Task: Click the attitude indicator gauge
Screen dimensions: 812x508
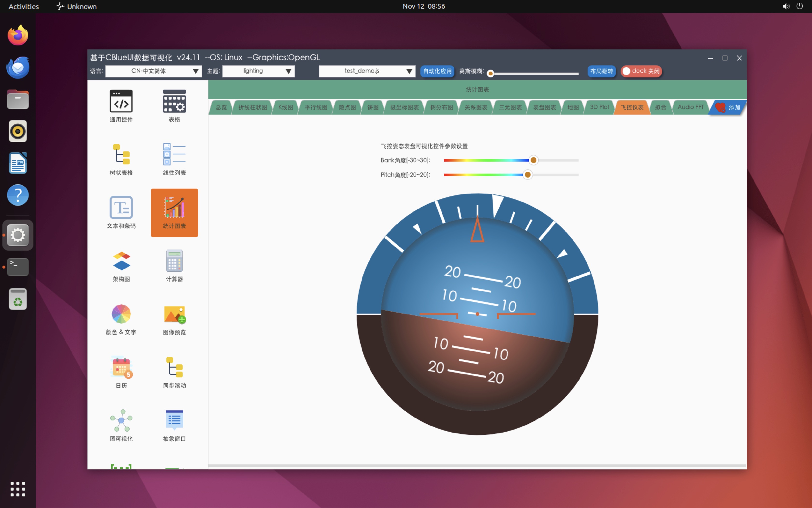Action: click(477, 314)
